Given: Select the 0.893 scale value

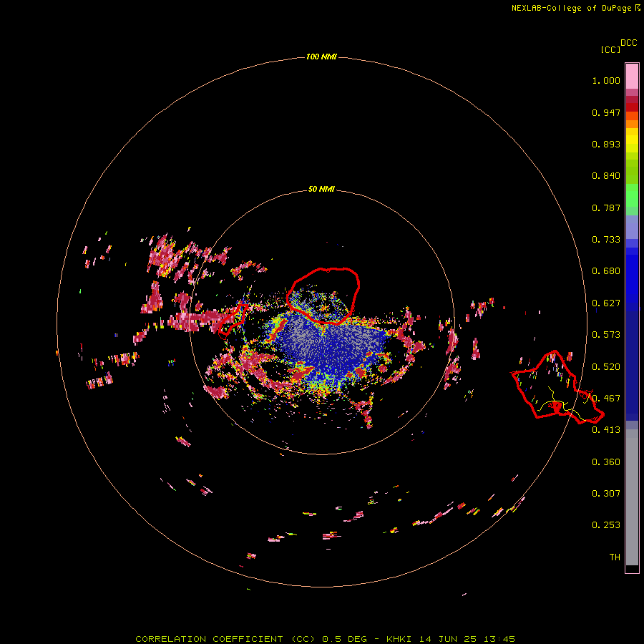Looking at the screenshot, I should click(606, 144).
